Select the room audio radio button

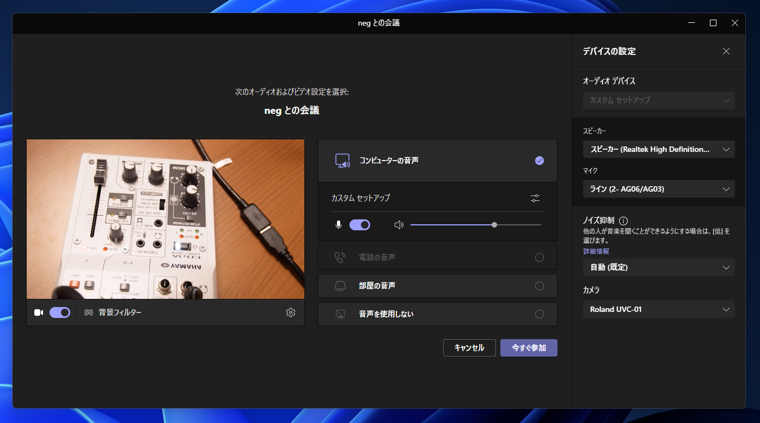[x=539, y=286]
